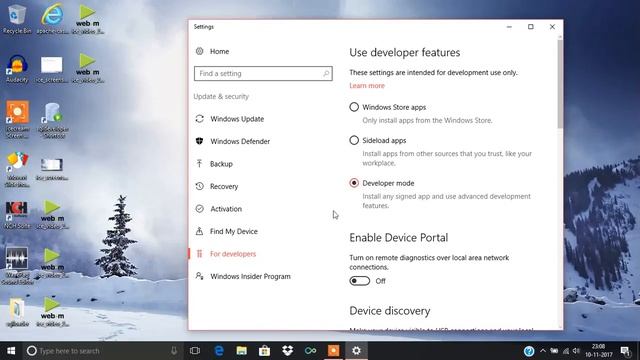The width and height of the screenshot is (640, 360).
Task: Open the network icon in system tray
Action: 566,351
